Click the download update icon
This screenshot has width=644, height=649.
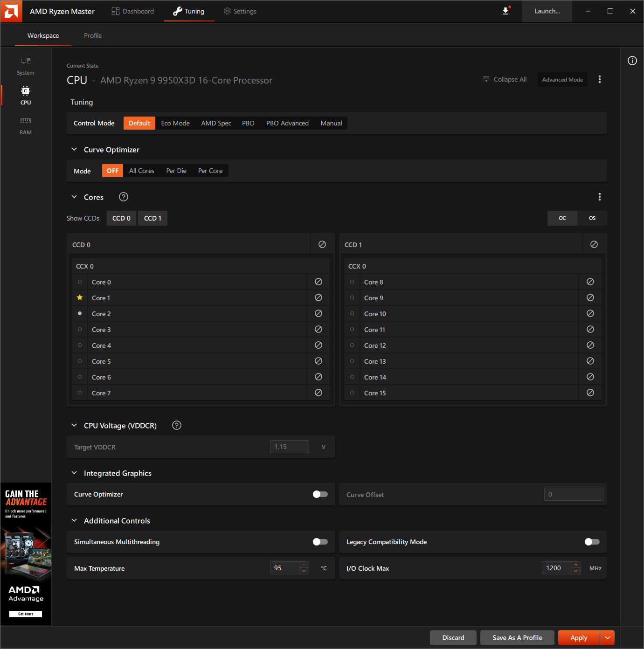[506, 11]
